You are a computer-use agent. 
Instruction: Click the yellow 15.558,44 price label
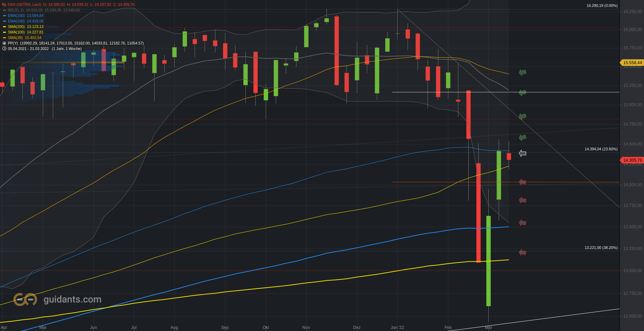tap(632, 62)
